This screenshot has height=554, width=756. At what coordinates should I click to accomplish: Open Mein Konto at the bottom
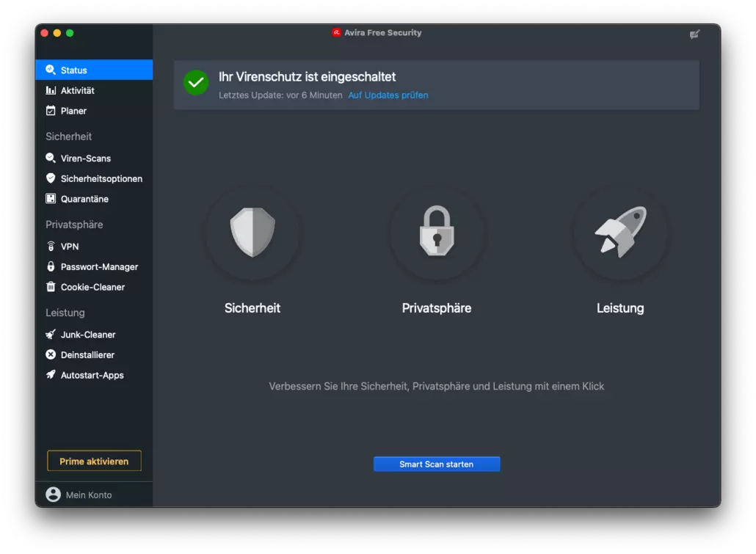coord(81,495)
